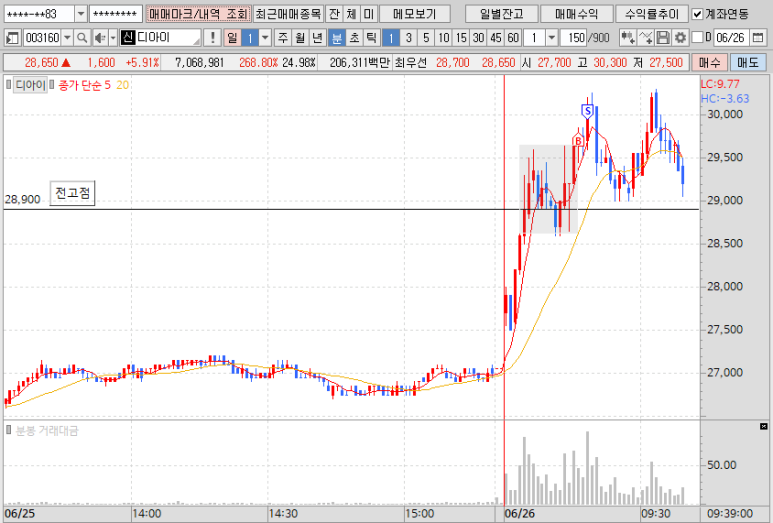Image resolution: width=773 pixels, height=523 pixels.
Task: Click the exclamation mark info button
Action: 212,38
